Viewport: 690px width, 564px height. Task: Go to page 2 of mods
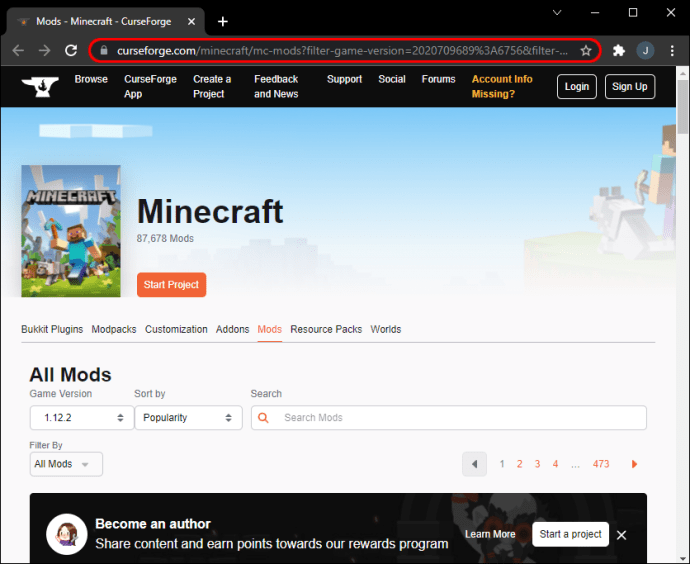click(x=520, y=464)
